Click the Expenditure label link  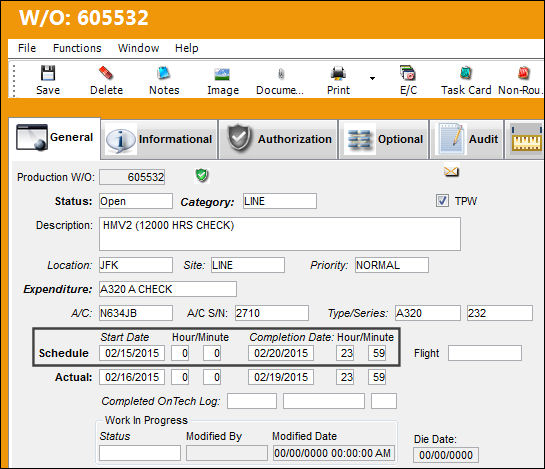tap(58, 289)
